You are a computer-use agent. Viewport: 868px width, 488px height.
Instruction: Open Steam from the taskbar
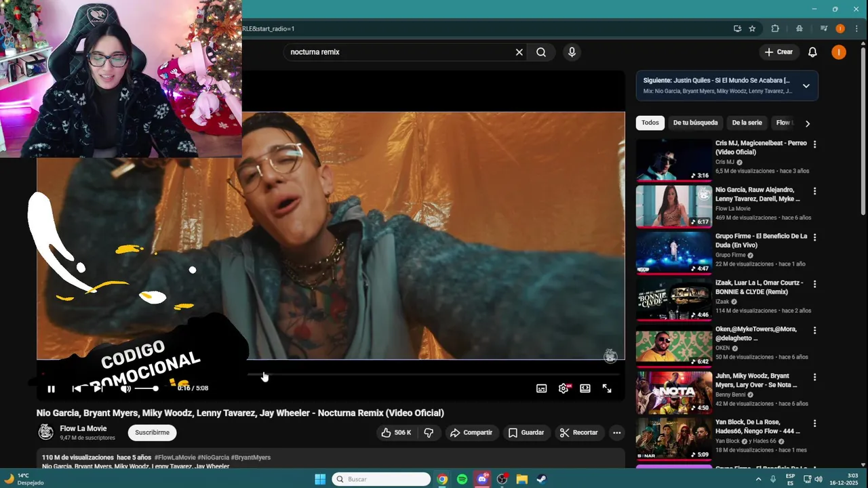point(541,479)
